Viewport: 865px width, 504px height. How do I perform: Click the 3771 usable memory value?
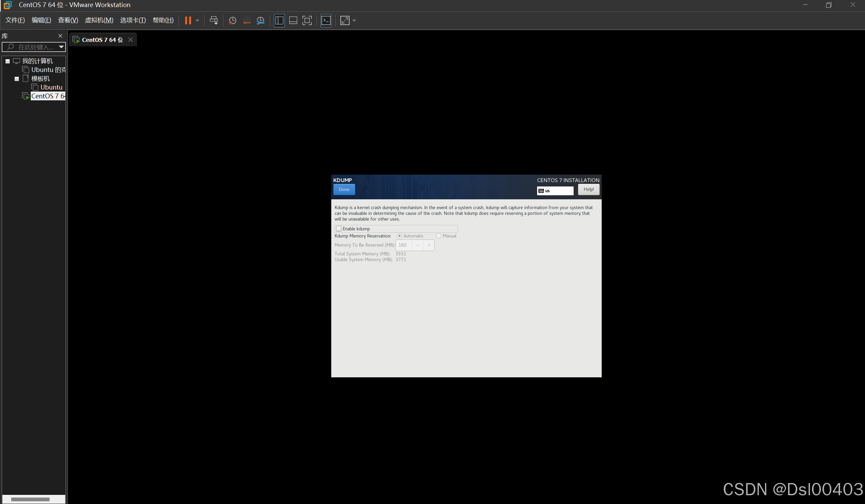point(401,260)
